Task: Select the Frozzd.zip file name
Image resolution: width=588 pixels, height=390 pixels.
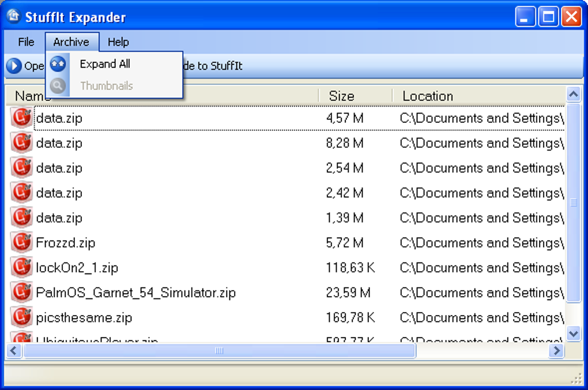Action: 66,243
